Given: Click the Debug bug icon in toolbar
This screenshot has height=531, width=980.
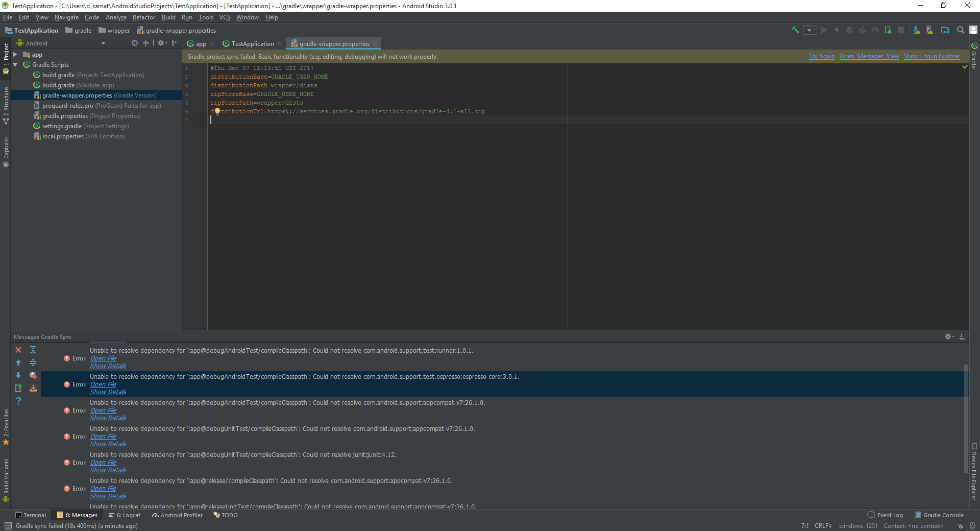Looking at the screenshot, I should pos(849,30).
